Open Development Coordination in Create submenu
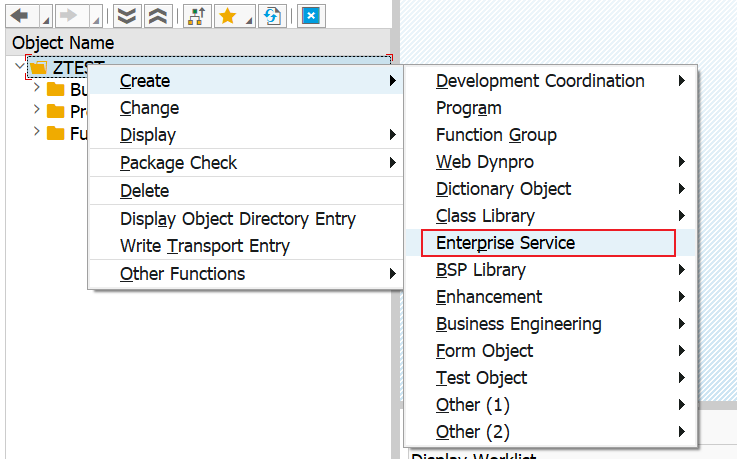Image resolution: width=737 pixels, height=459 pixels. pyautogui.click(x=550, y=81)
